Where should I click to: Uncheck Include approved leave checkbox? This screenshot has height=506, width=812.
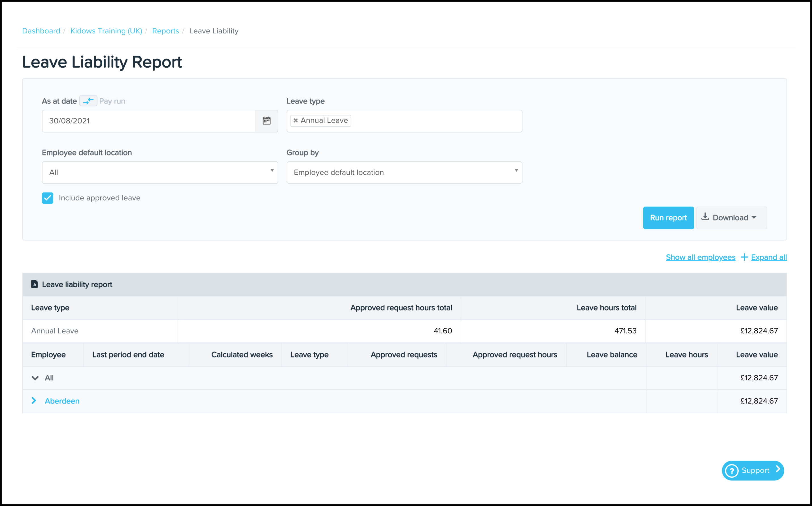48,198
